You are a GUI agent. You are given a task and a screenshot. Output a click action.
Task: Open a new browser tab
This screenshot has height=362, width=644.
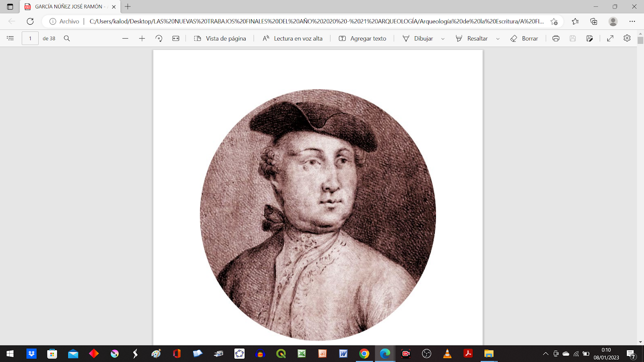click(x=128, y=7)
